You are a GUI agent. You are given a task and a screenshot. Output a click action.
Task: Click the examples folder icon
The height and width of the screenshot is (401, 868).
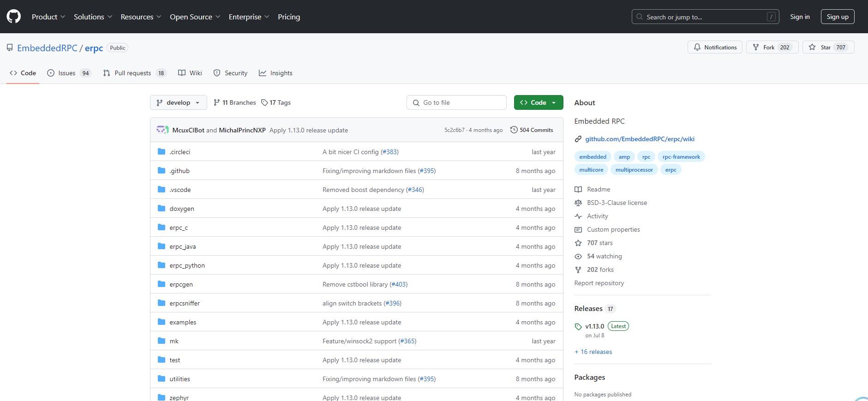click(162, 322)
